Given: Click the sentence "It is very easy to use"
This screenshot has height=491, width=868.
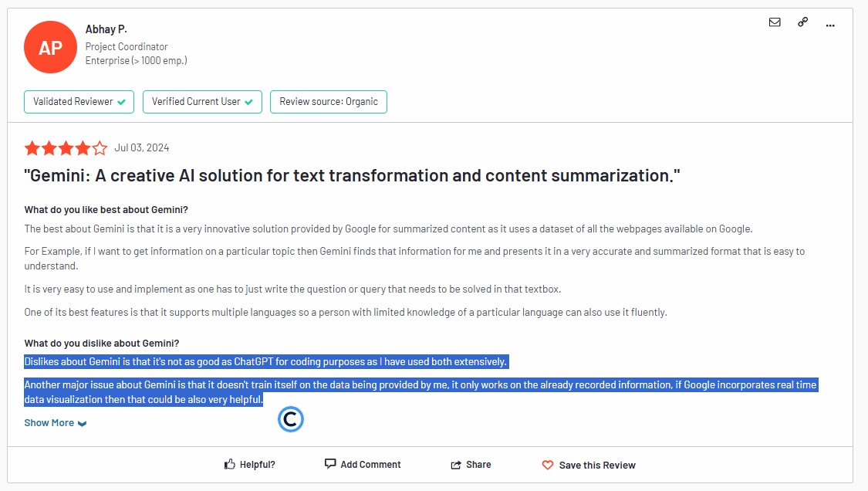Looking at the screenshot, I should (x=293, y=289).
